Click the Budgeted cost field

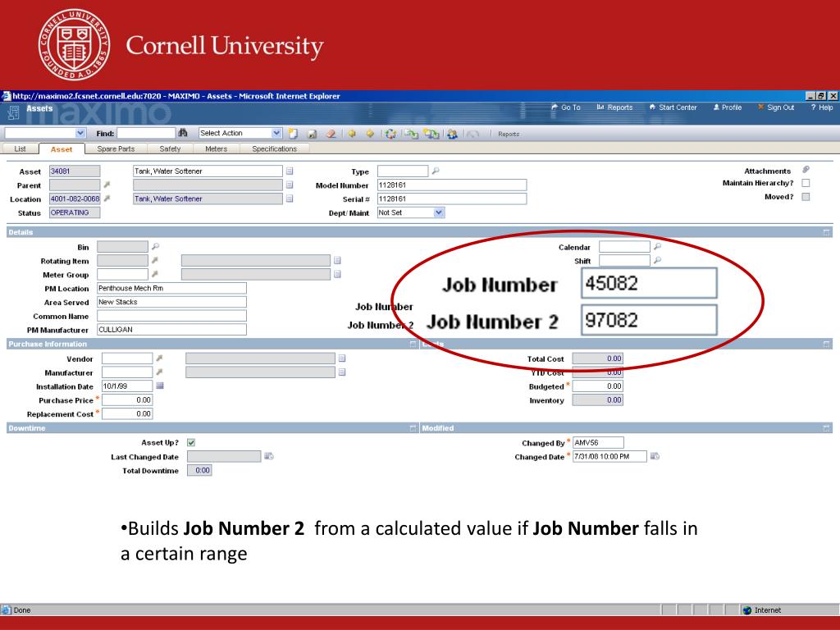(x=598, y=386)
